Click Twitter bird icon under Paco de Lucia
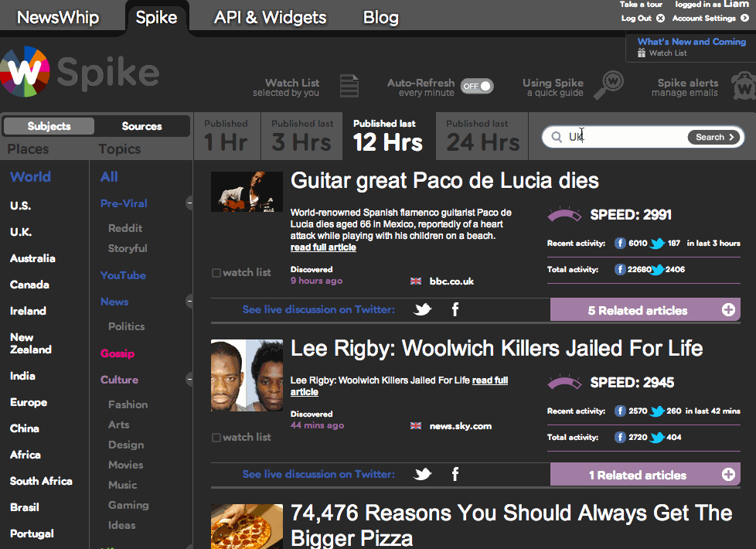Screen dimensions: 756x549 point(422,310)
